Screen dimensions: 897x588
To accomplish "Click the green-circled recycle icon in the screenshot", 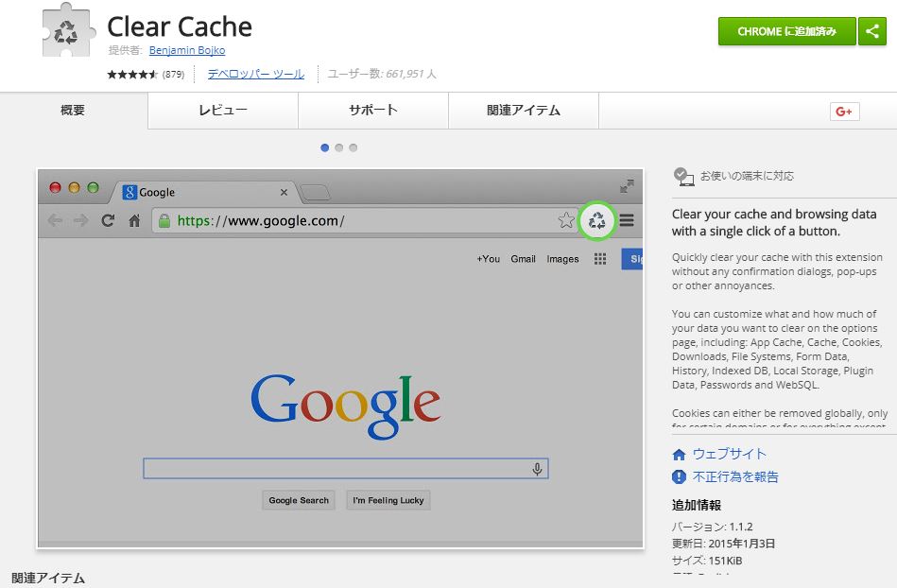I will point(596,221).
